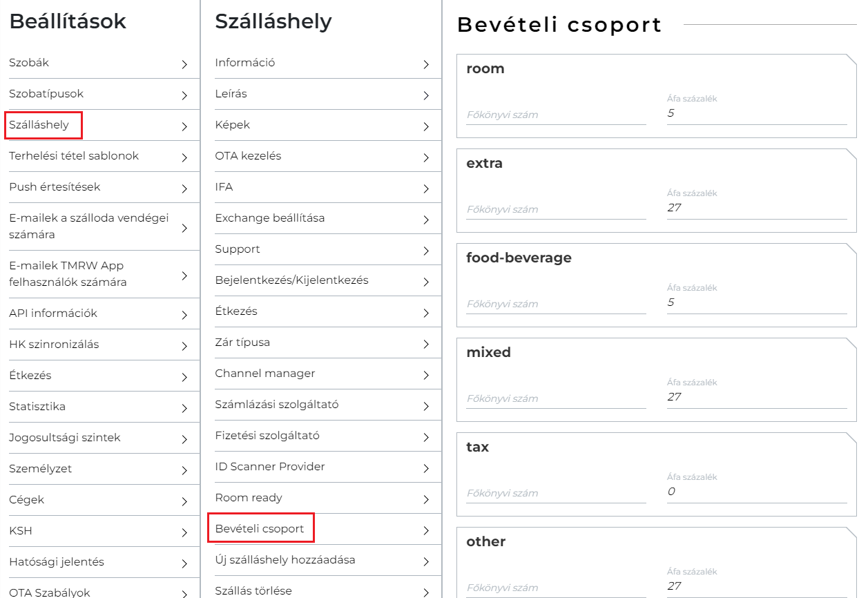868x598 pixels.
Task: Select Bevételi csoport in the accommodation menu
Action: (260, 529)
